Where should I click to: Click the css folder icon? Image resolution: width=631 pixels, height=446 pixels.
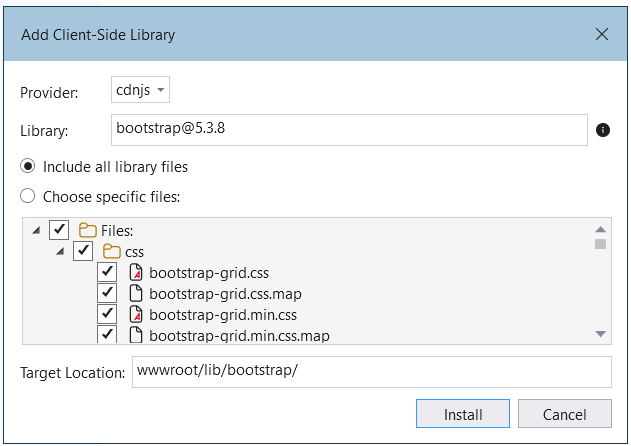point(111,251)
